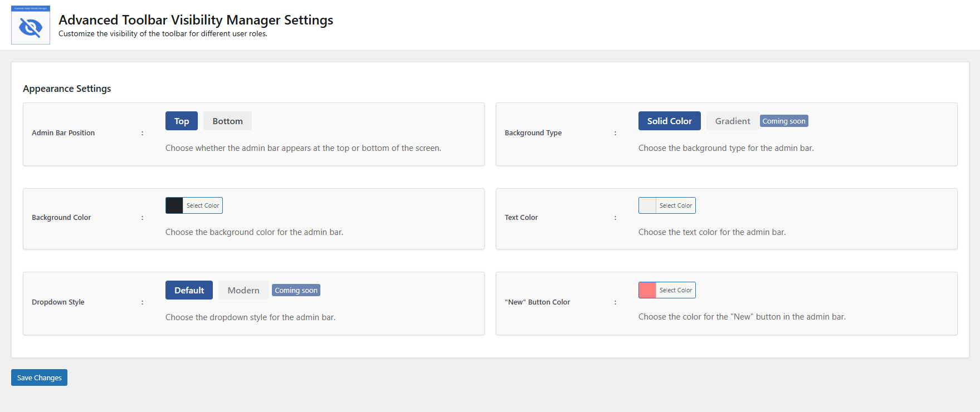Open Select Color for Text Color
The width and height of the screenshot is (980, 412).
[x=676, y=205]
